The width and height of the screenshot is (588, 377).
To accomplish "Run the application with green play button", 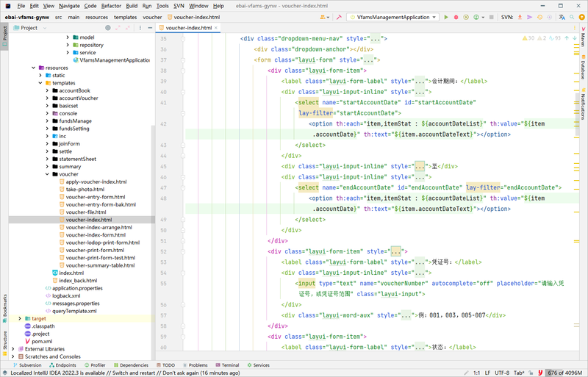I will pos(445,16).
